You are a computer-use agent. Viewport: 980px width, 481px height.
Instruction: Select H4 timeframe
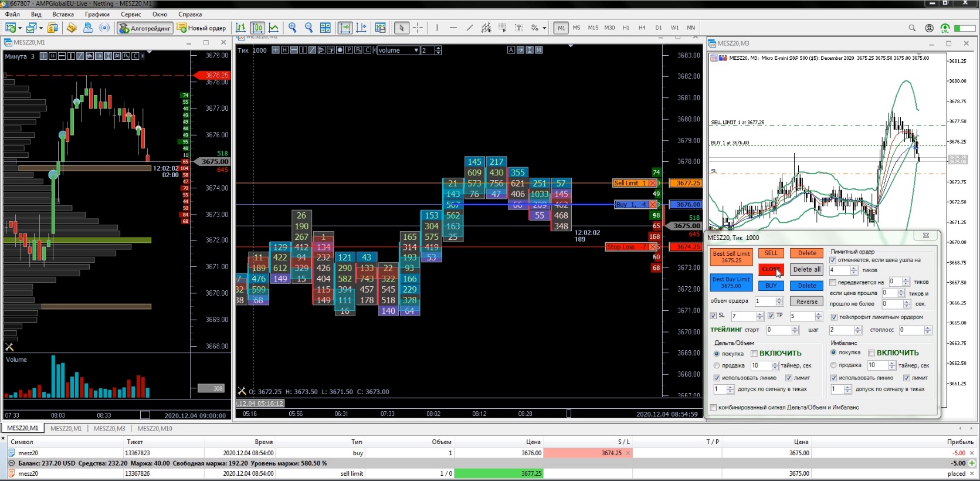642,28
